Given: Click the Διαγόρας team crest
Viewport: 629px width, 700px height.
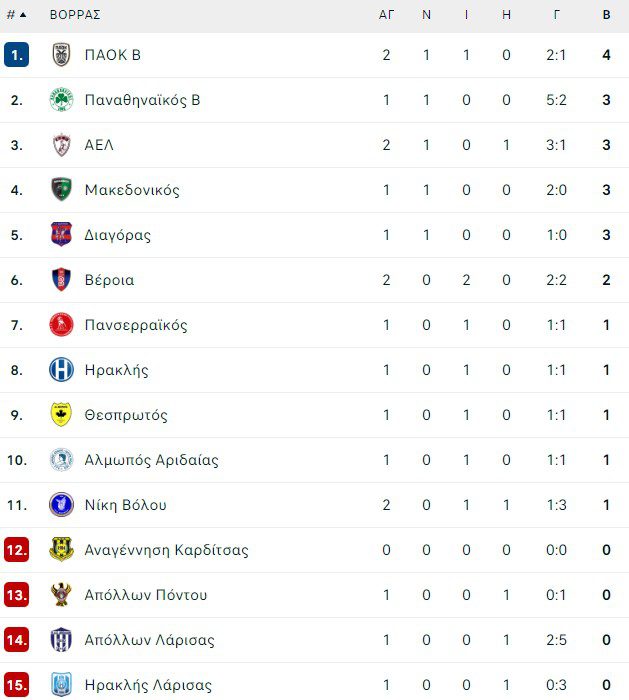Looking at the screenshot, I should [x=61, y=235].
